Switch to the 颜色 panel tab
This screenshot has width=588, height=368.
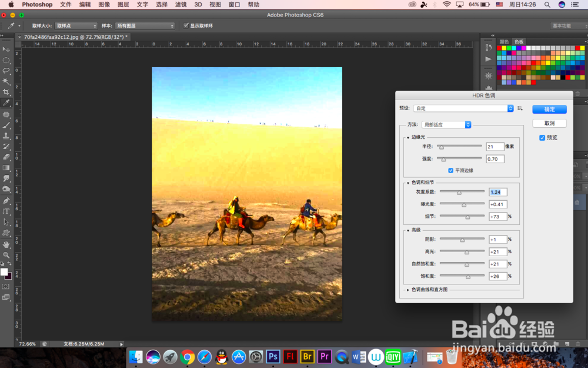[x=504, y=42]
